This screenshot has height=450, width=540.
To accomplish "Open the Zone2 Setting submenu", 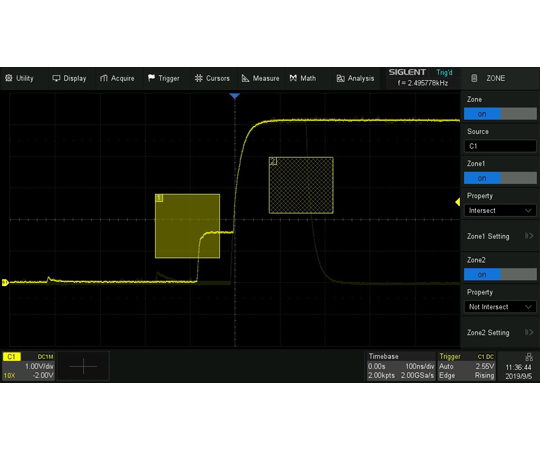I will coord(500,333).
